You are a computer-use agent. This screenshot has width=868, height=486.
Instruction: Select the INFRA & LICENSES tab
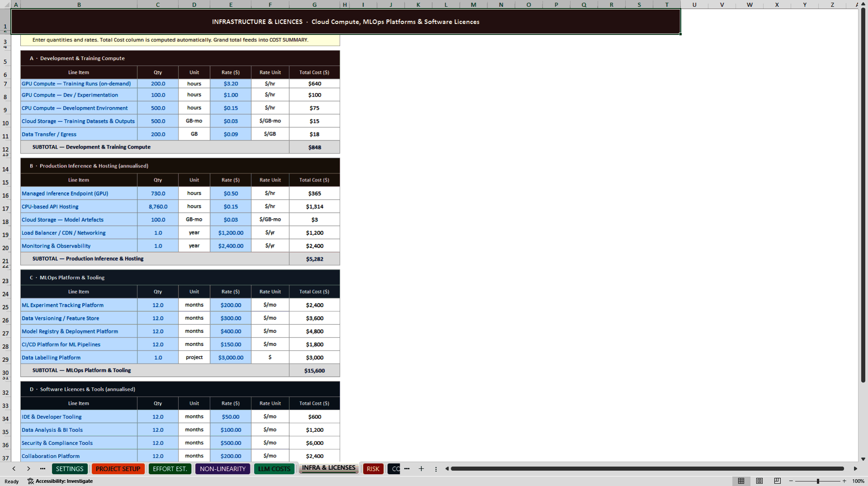[329, 468]
